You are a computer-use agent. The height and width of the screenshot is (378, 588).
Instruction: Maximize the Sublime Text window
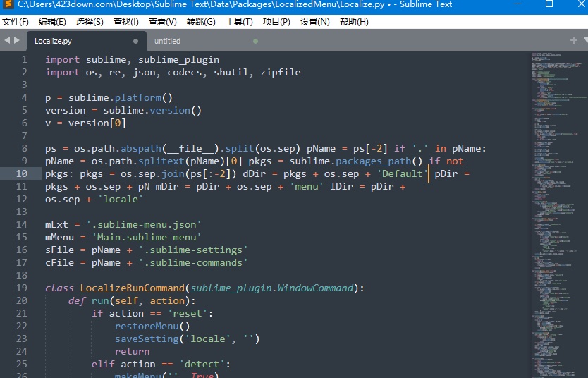549,4
